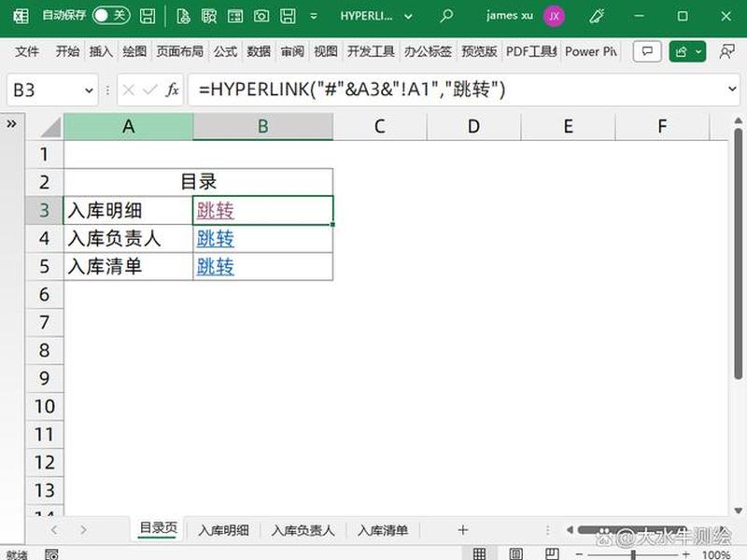The image size is (747, 560).
Task: Select row 6 header
Action: click(x=44, y=294)
